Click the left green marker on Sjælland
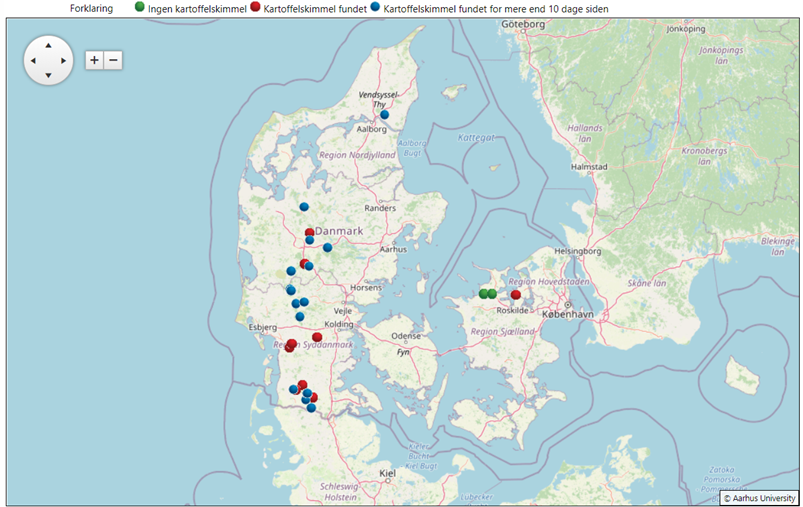This screenshot has height=507, width=803. tap(483, 294)
